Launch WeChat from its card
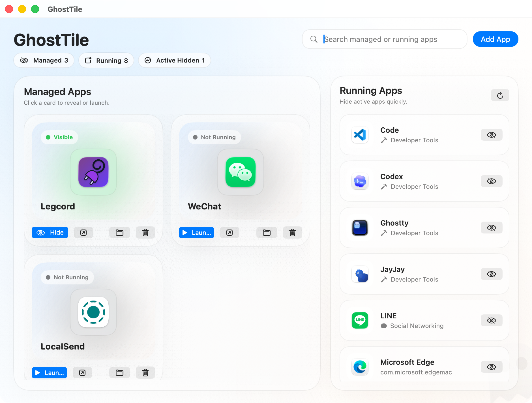The width and height of the screenshot is (532, 403). (x=196, y=232)
